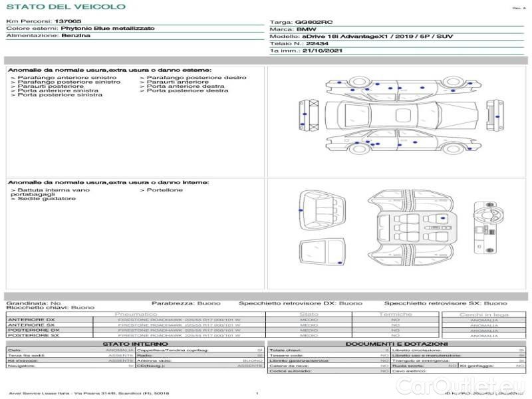
Task: Click the DOCUMENTI E DOTAZIONI section header
Action: [396, 343]
